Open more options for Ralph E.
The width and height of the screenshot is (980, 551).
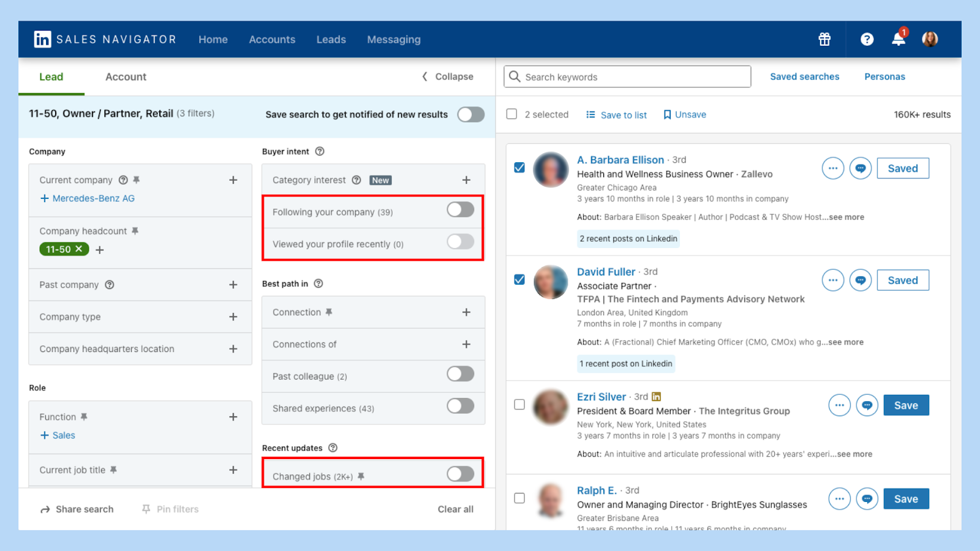(840, 499)
